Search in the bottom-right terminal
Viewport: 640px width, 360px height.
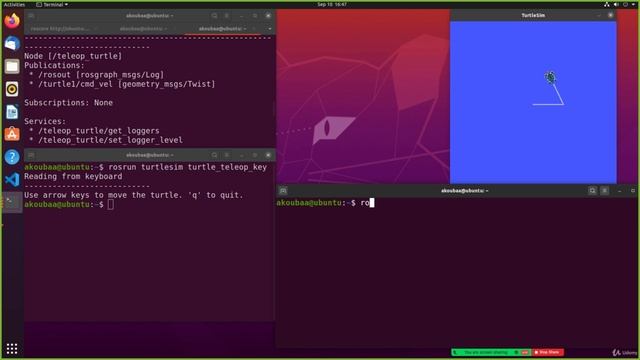coord(592,191)
